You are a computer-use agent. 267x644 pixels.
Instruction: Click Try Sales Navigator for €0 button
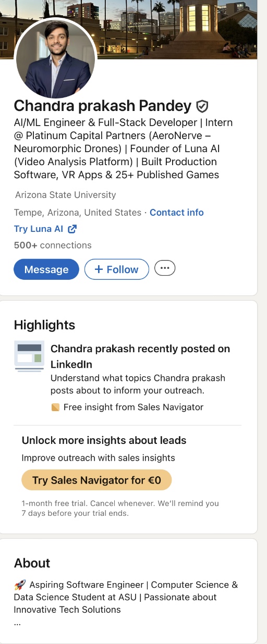(96, 480)
